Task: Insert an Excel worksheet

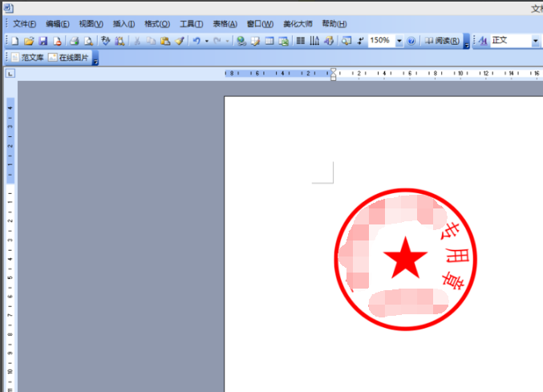Action: coord(284,41)
